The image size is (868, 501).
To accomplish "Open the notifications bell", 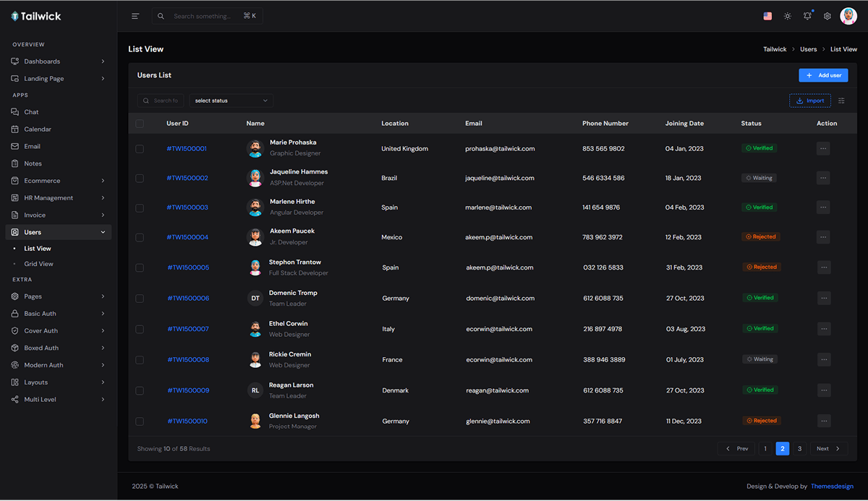I will (x=807, y=16).
